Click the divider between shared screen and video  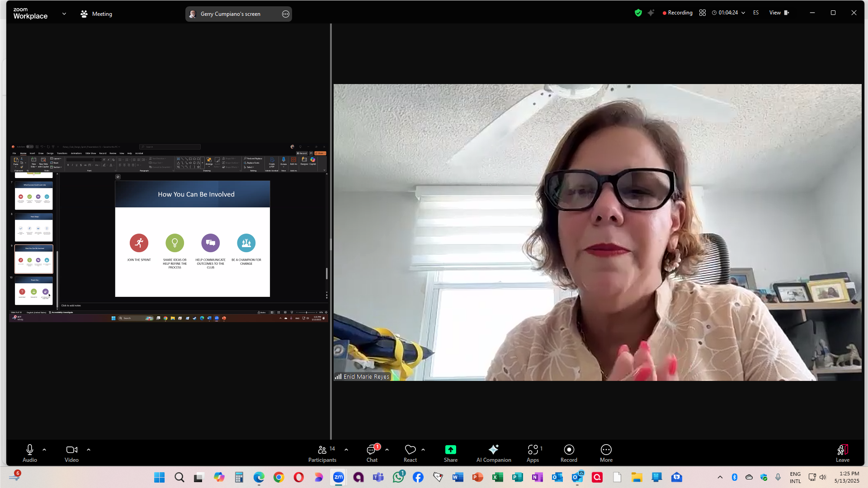pos(331,244)
